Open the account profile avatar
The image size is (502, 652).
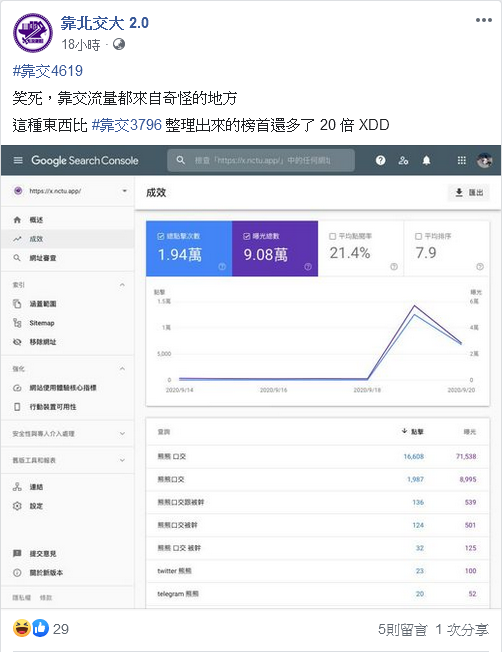(484, 160)
